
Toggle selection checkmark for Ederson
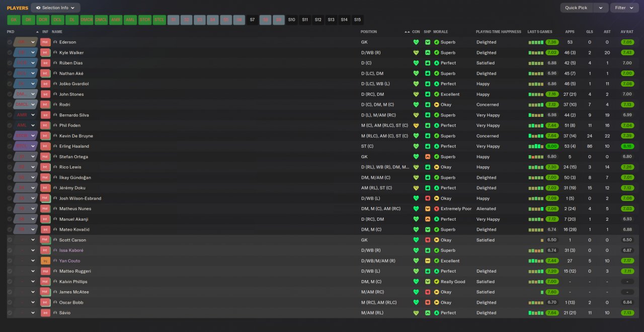pyautogui.click(x=10, y=42)
